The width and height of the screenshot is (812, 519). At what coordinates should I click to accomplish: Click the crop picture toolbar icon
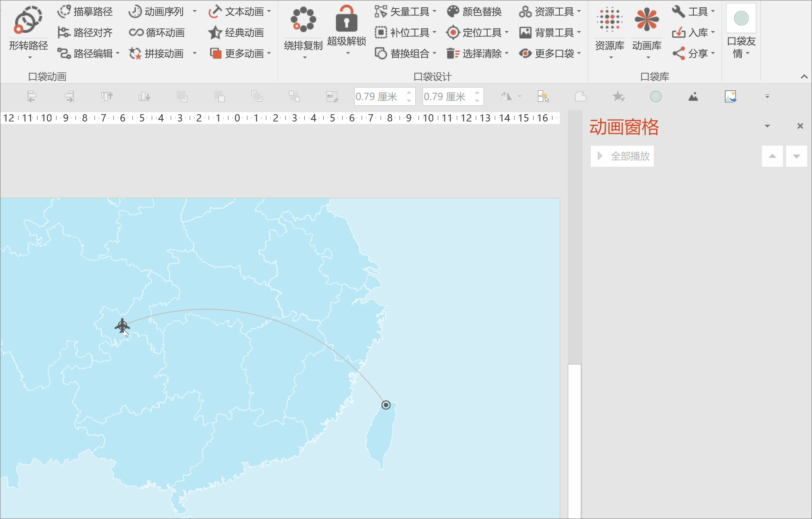coord(332,96)
